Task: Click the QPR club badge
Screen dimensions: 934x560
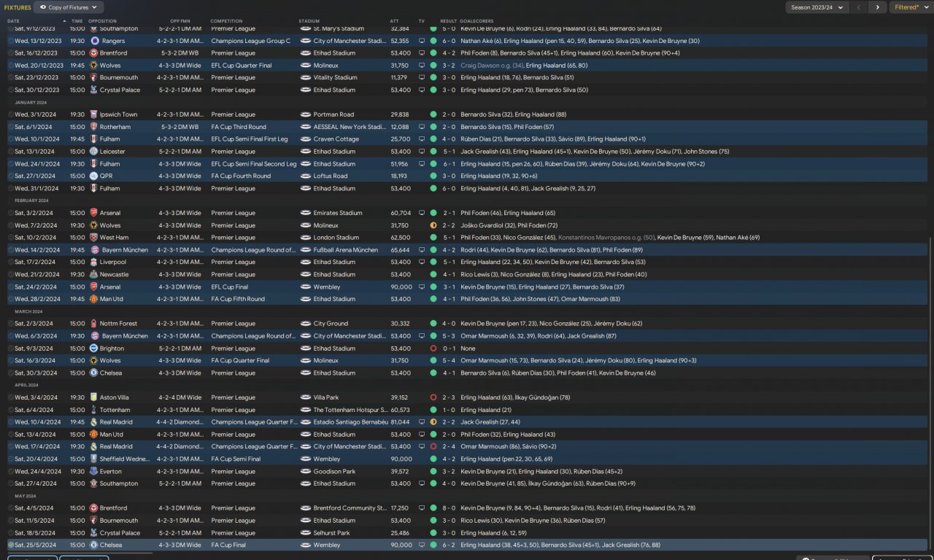Action: [x=94, y=176]
